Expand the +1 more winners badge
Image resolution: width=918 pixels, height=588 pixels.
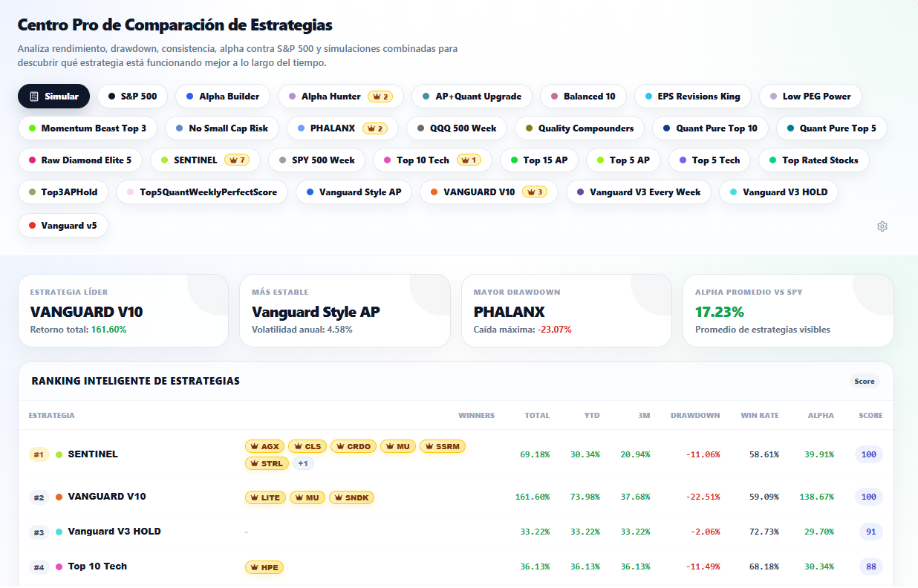[x=303, y=463]
